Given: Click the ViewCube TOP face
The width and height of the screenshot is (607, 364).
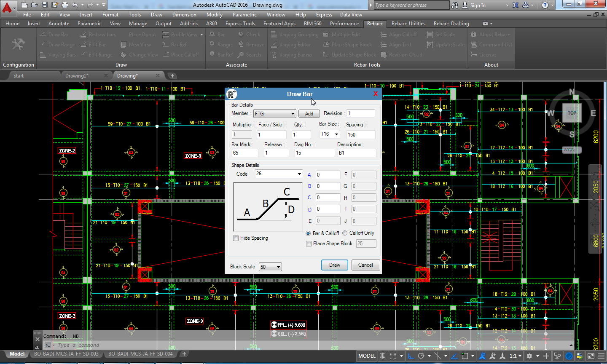Looking at the screenshot, I should click(x=572, y=113).
